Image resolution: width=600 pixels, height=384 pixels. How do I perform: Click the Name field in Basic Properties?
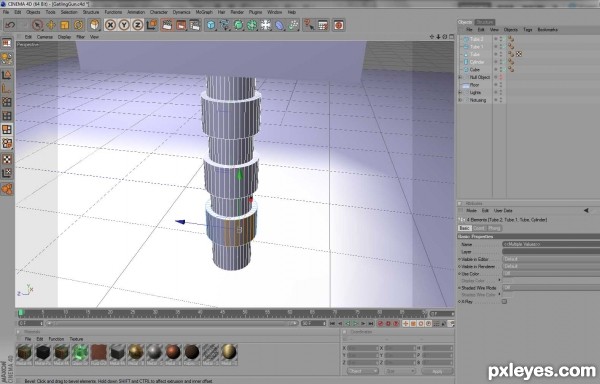pos(551,244)
